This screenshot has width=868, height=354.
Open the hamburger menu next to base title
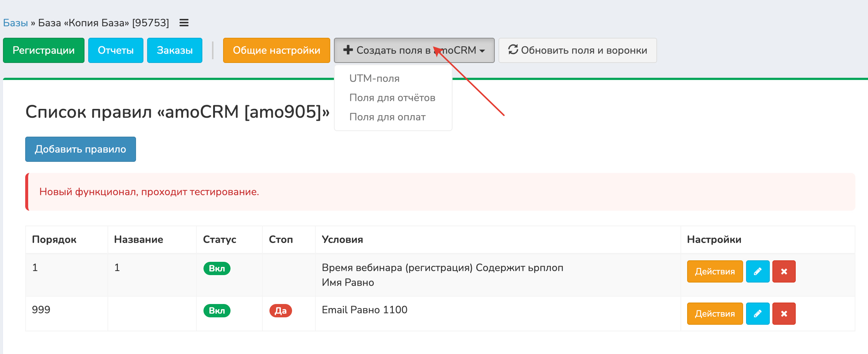(x=184, y=23)
